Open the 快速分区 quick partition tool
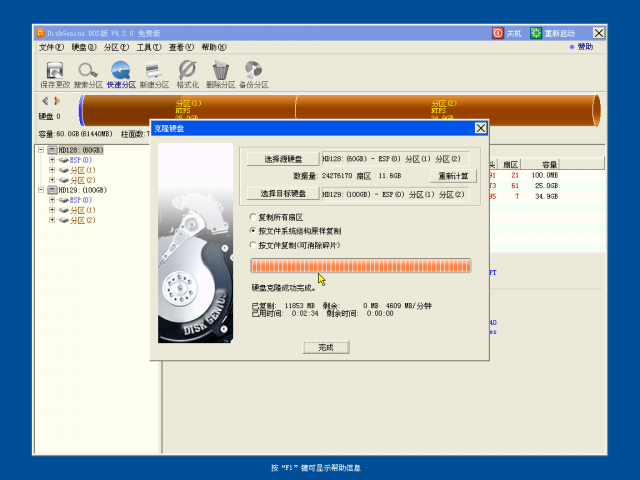This screenshot has height=480, width=640. (x=121, y=74)
